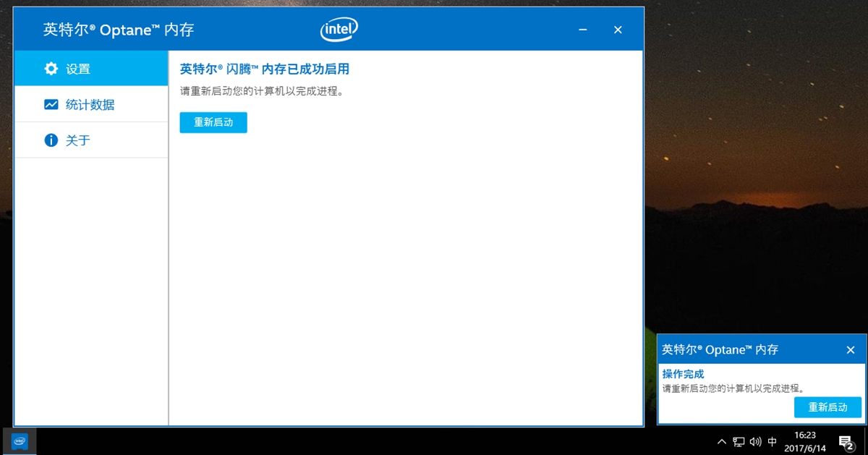This screenshot has width=868, height=455.
Task: Switch the 中 input method indicator
Action: tap(773, 441)
